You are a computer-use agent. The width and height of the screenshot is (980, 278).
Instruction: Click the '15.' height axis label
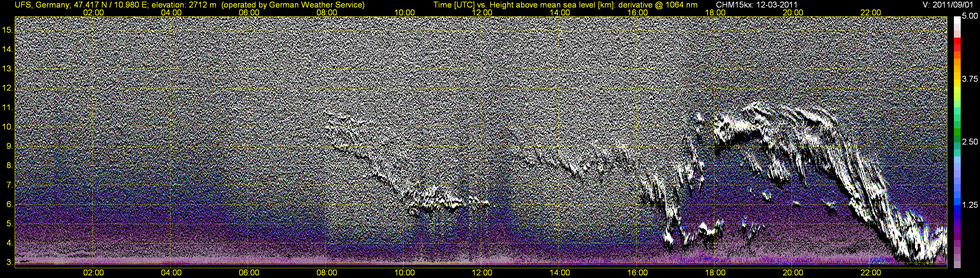(x=8, y=30)
